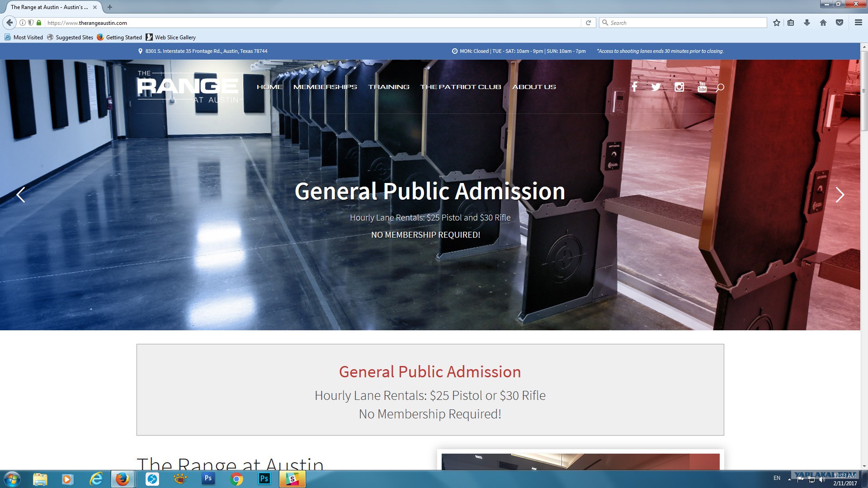Switch to Google Chrome in the taskbar
The width and height of the screenshot is (868, 488).
pyautogui.click(x=236, y=479)
